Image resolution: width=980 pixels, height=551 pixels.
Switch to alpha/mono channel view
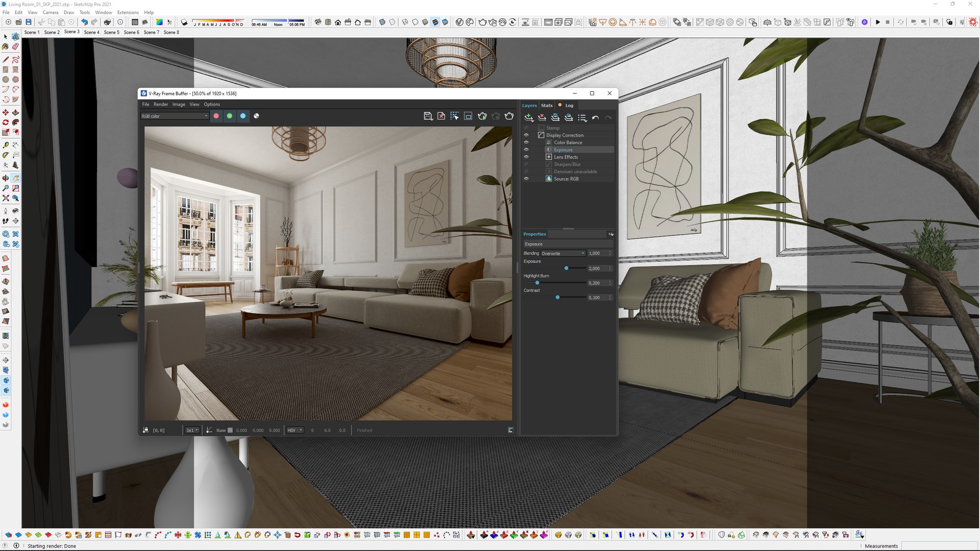point(256,116)
